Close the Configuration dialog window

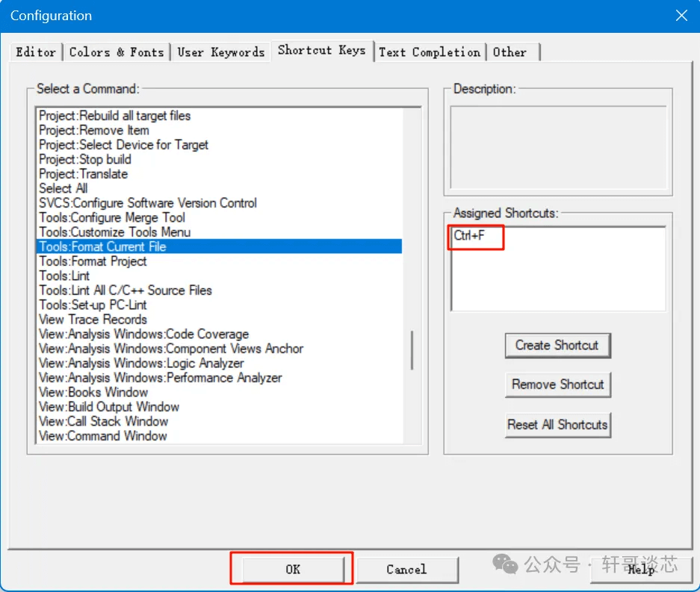click(x=681, y=16)
